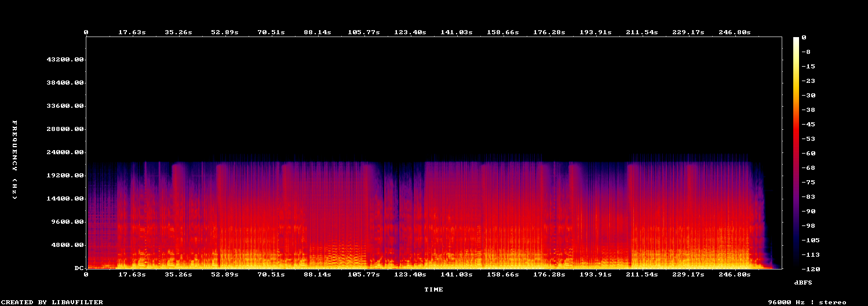Screen dimensions: 868x306
Task: Click the 0 value atop the color scale
Action: point(804,38)
